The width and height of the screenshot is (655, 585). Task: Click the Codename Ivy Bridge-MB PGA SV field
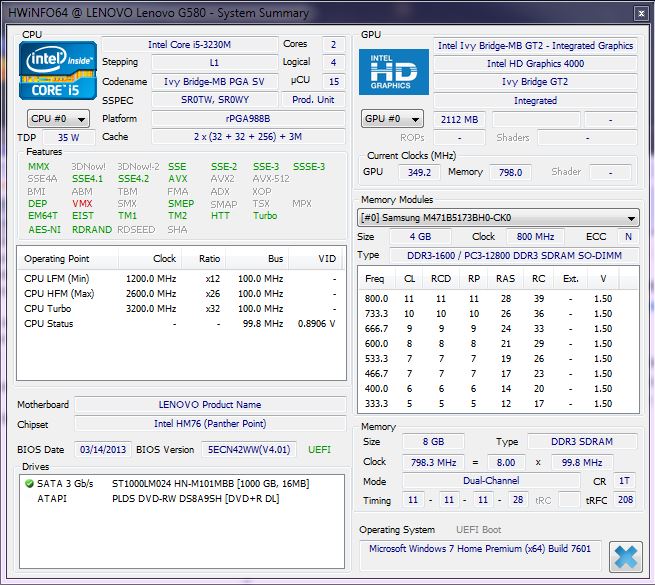click(x=214, y=81)
